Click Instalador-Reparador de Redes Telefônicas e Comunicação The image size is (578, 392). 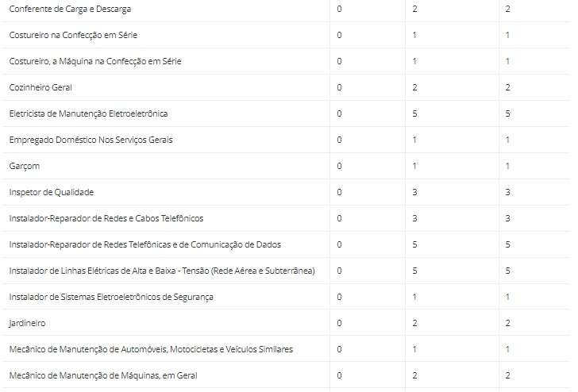[144, 244]
